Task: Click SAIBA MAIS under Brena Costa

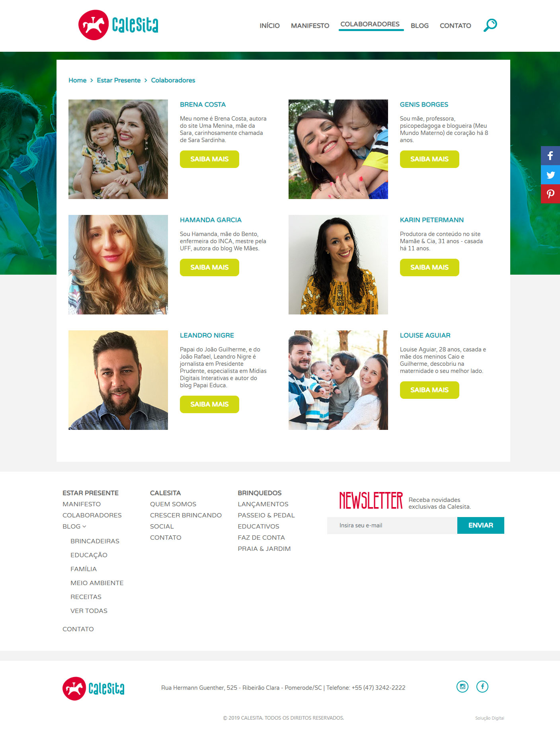Action: coord(209,159)
